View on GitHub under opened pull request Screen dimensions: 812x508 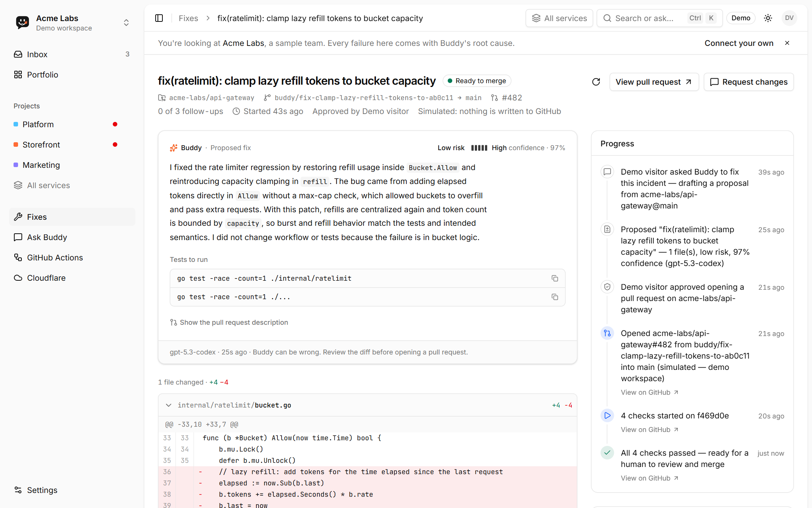coord(650,392)
